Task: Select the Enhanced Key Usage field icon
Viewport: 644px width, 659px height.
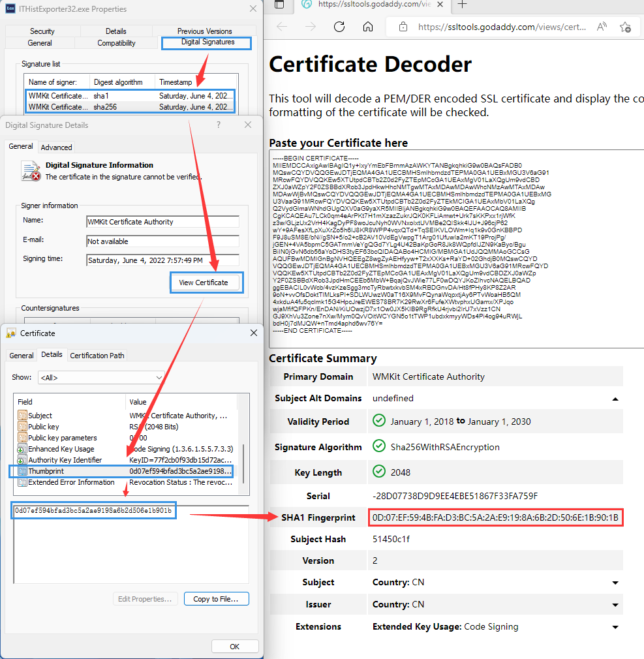Action: (23, 449)
